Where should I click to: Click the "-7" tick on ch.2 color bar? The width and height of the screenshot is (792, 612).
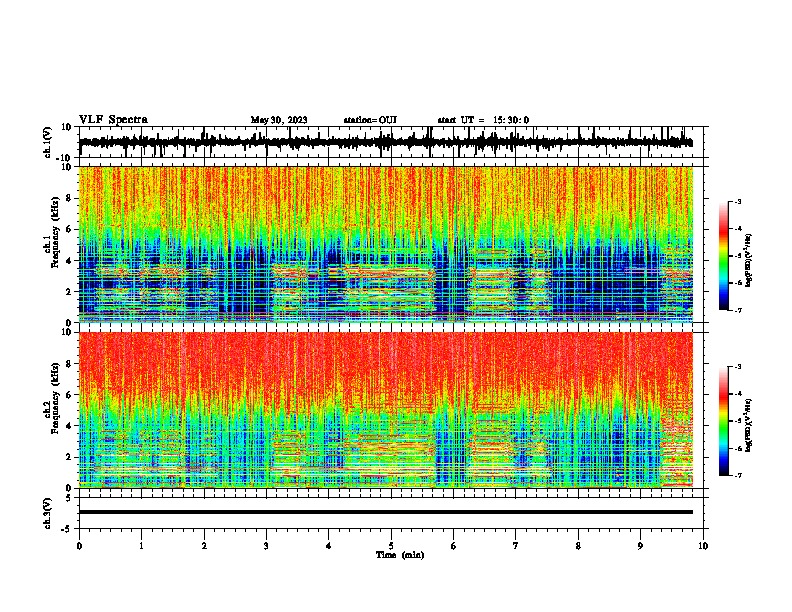(x=738, y=476)
